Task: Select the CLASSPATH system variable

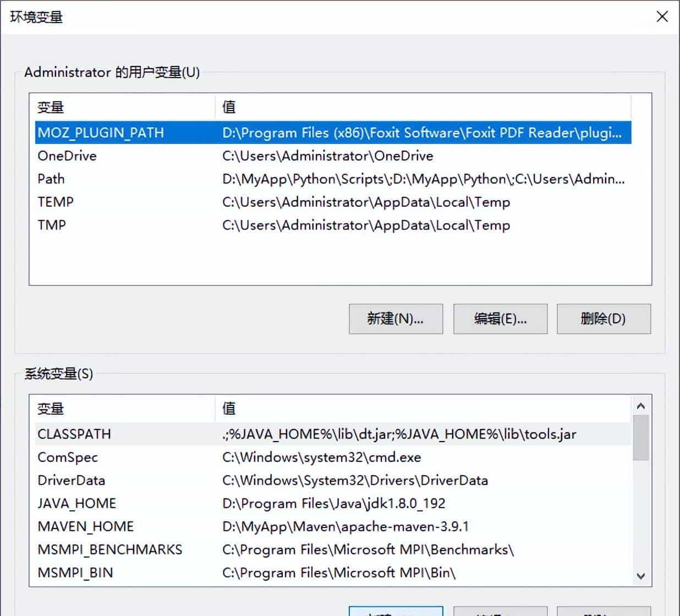Action: (333, 434)
